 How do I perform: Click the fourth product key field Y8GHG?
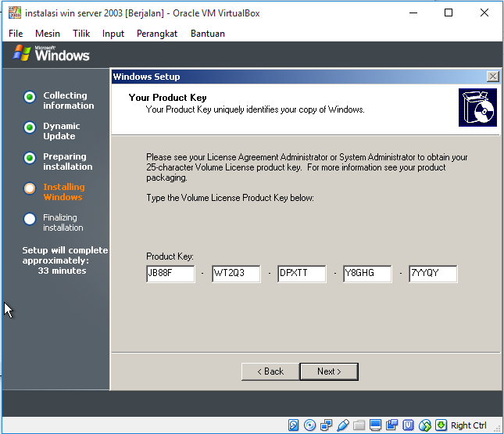(367, 274)
